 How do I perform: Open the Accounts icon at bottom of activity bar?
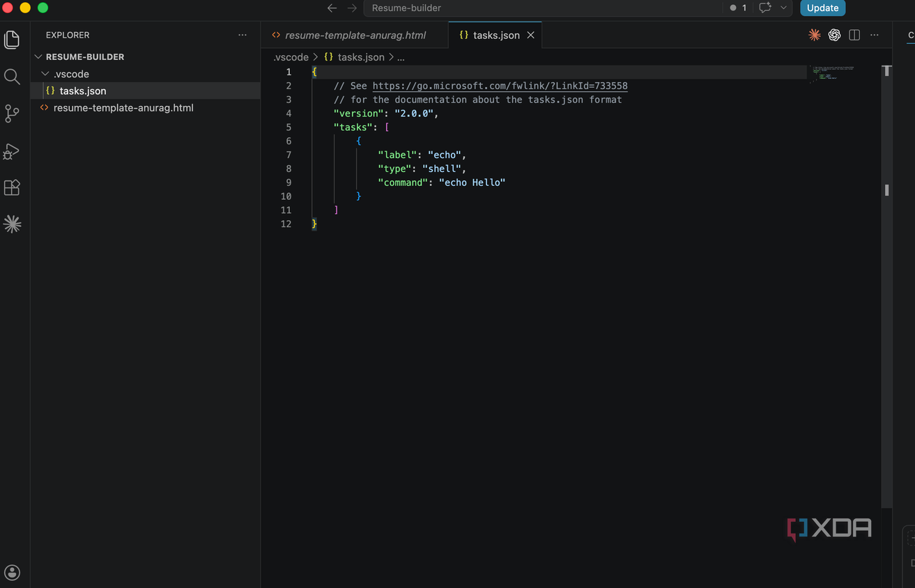point(12,573)
